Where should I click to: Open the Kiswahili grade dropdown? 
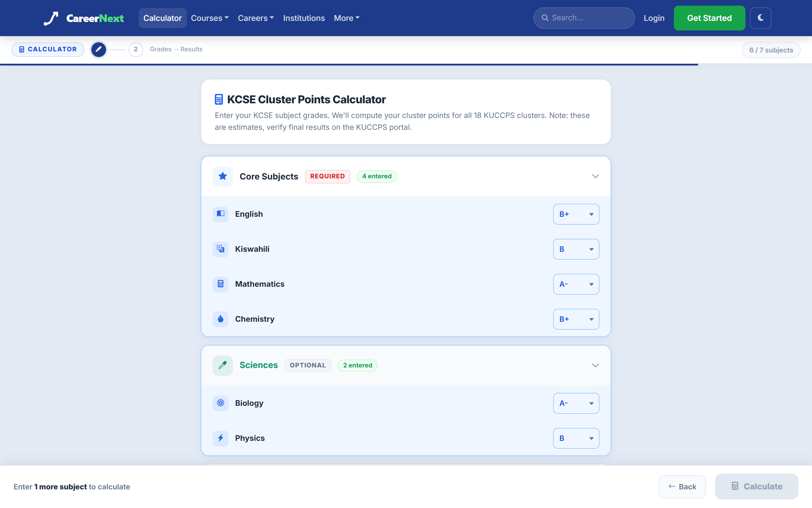(576, 249)
